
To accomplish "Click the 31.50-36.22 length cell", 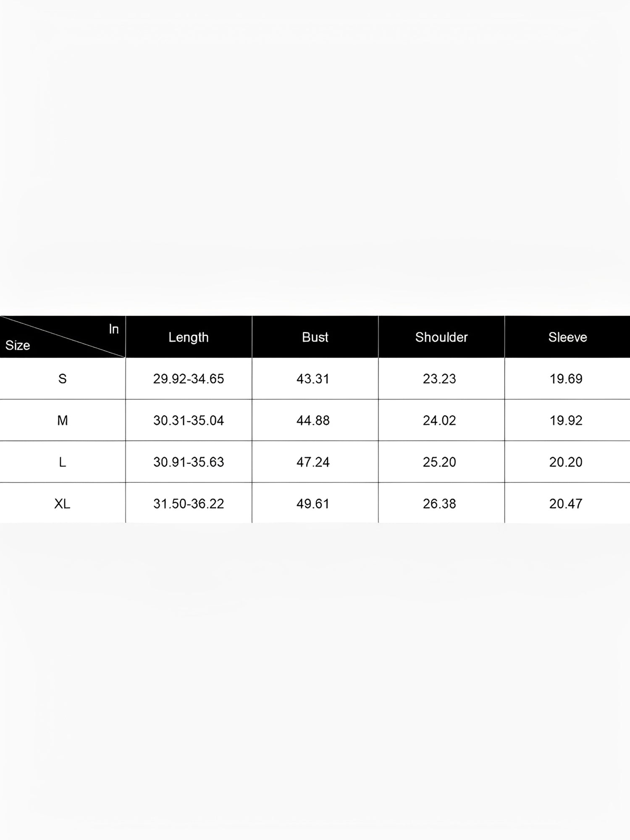I will point(189,504).
